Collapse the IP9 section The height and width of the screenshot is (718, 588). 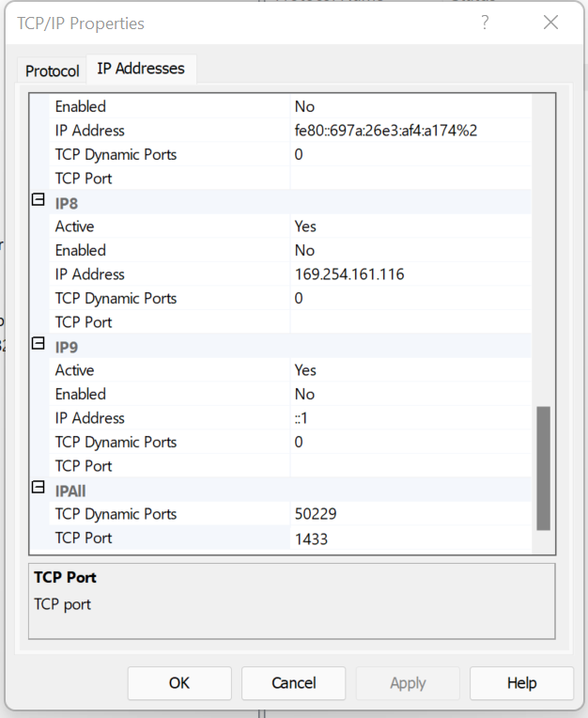click(x=39, y=344)
